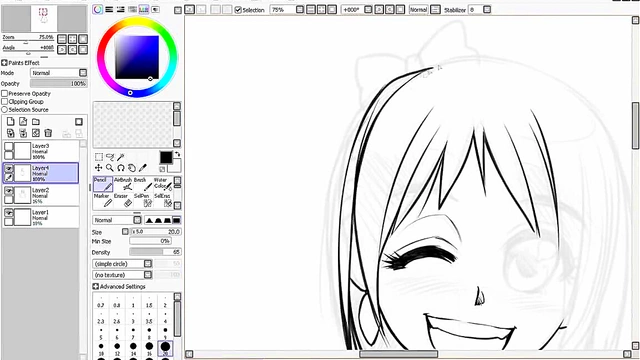Create a new linework layer
The height and width of the screenshot is (360, 640).
[x=23, y=121]
